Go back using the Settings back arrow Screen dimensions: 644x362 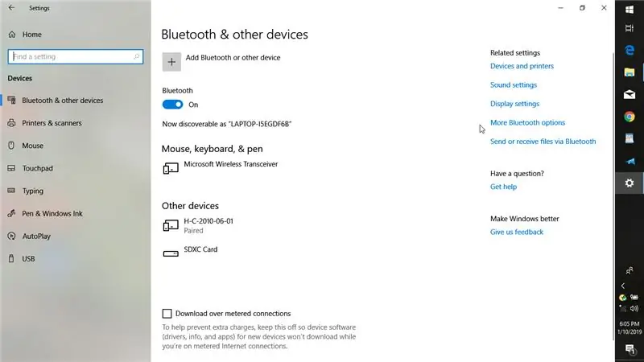pos(11,8)
